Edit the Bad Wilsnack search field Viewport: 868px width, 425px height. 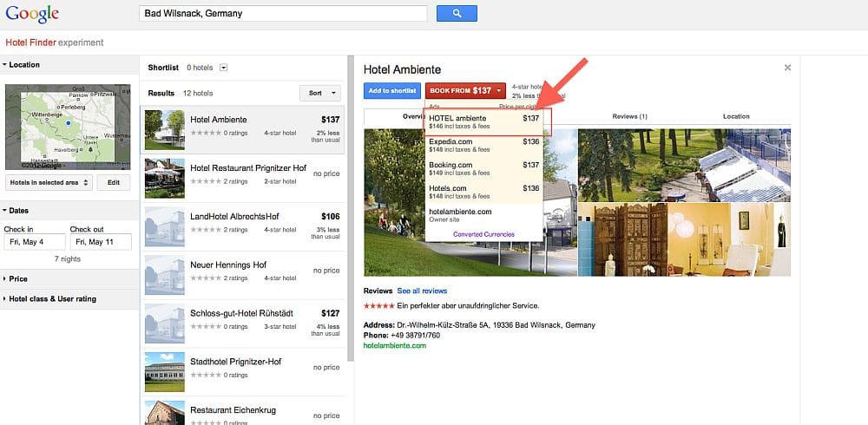[283, 14]
